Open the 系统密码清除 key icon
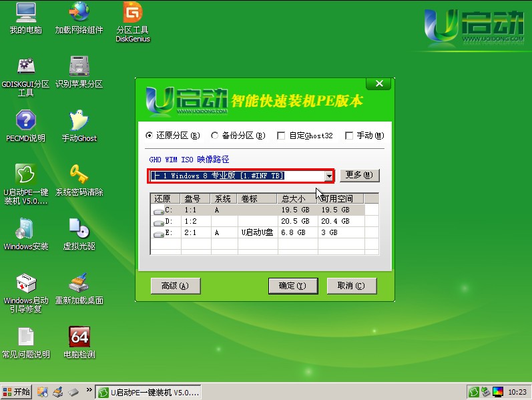This screenshot has width=532, height=400. (79, 180)
